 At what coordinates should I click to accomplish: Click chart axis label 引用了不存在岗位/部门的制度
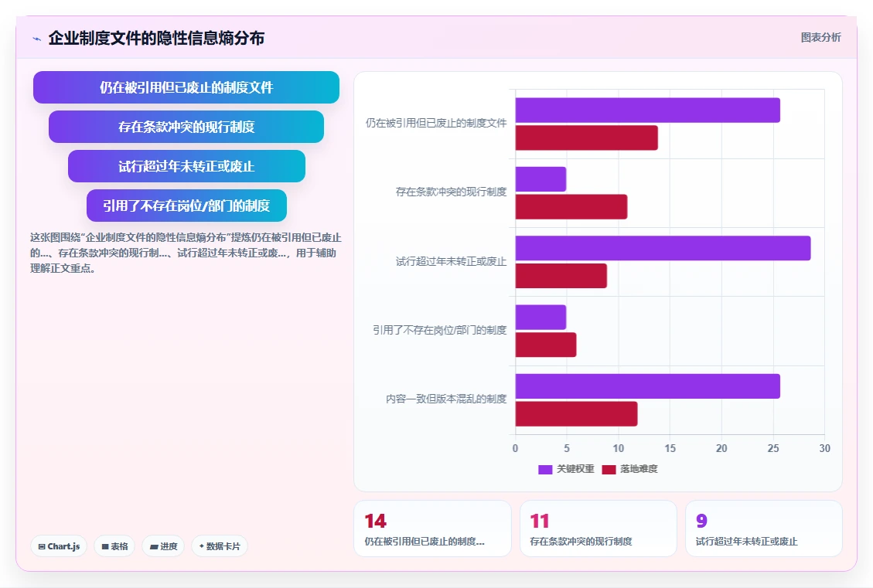(440, 331)
